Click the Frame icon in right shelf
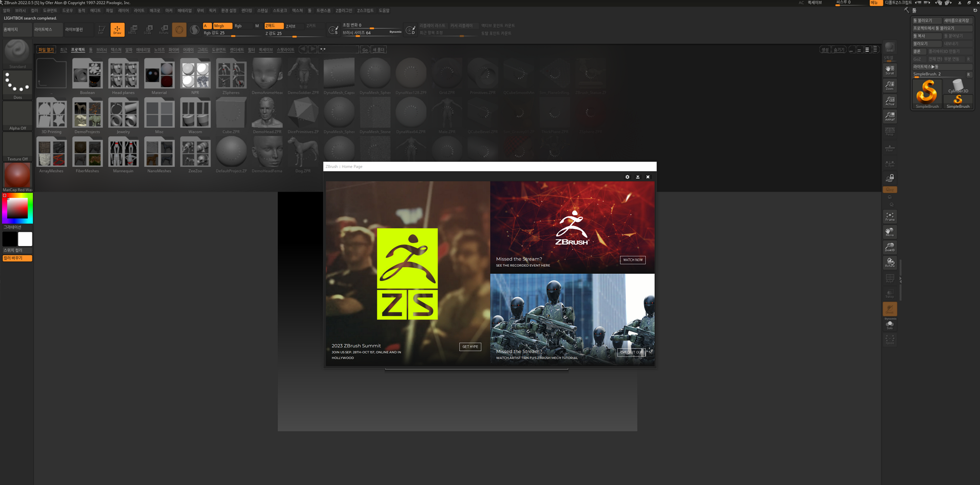980x485 pixels. pyautogui.click(x=890, y=216)
